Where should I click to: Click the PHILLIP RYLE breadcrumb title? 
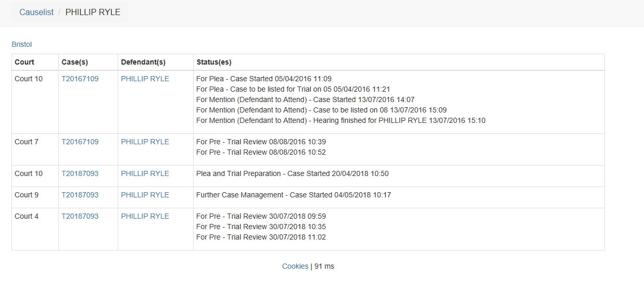point(93,12)
